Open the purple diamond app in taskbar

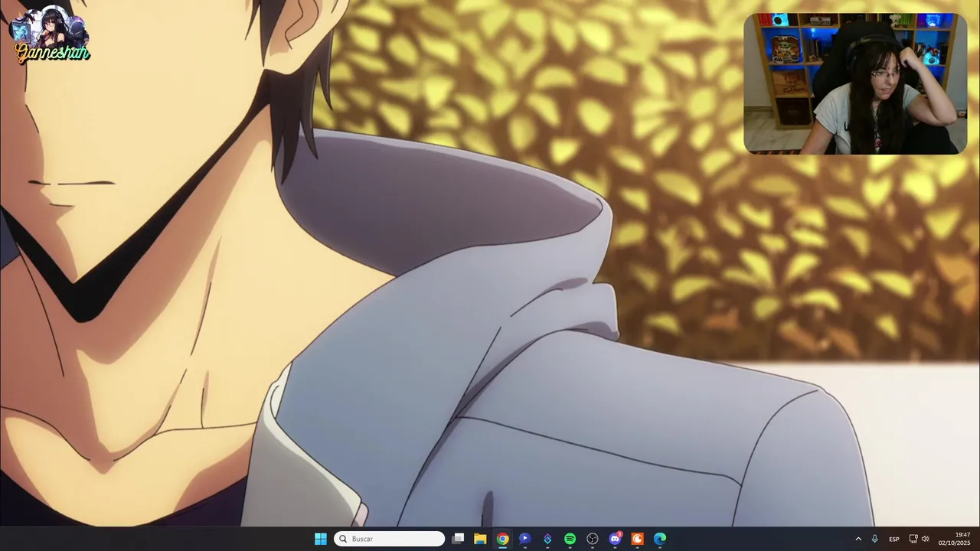click(x=547, y=539)
